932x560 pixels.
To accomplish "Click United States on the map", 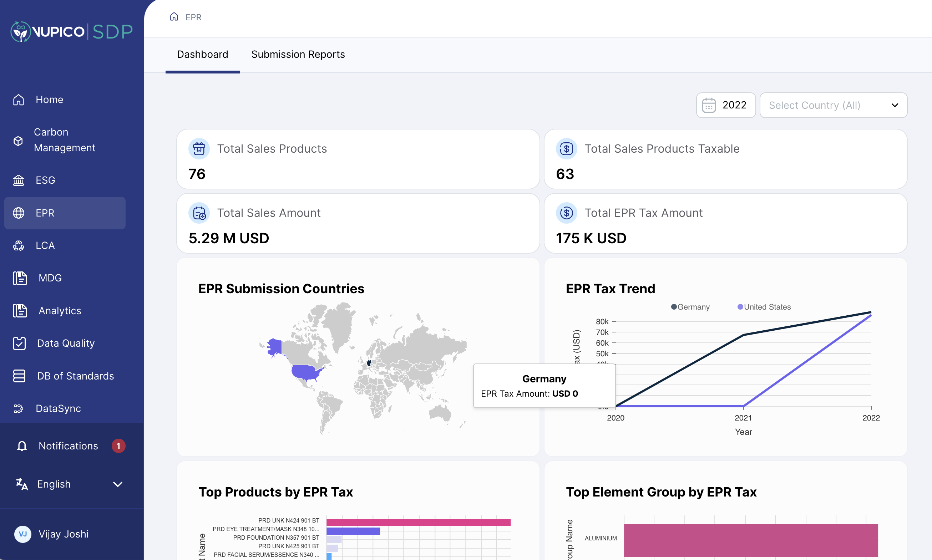I will tap(305, 373).
